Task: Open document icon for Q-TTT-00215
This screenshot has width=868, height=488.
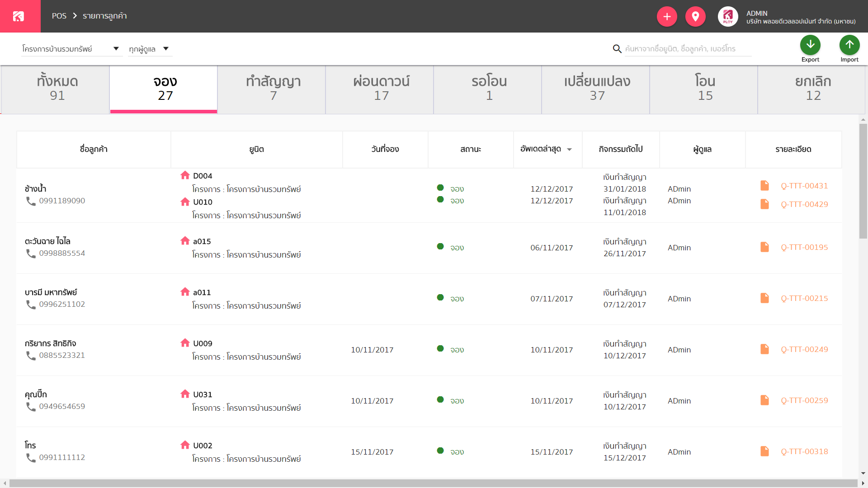Action: click(764, 298)
